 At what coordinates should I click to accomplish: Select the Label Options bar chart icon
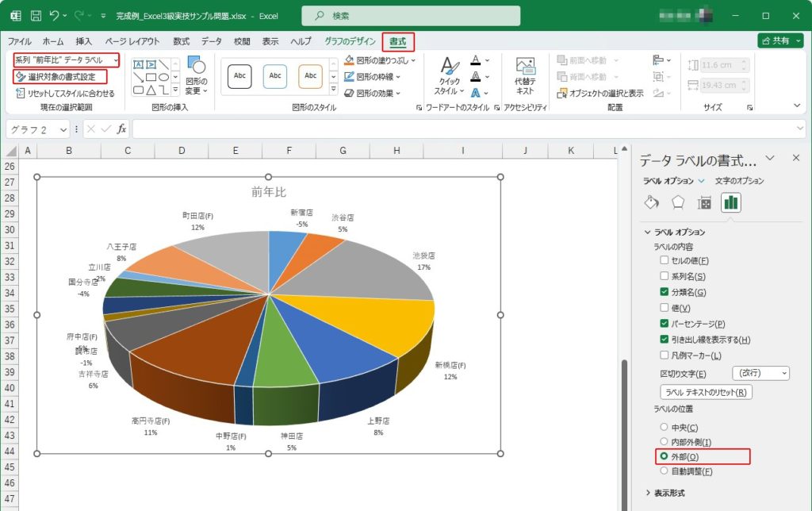[x=730, y=202]
